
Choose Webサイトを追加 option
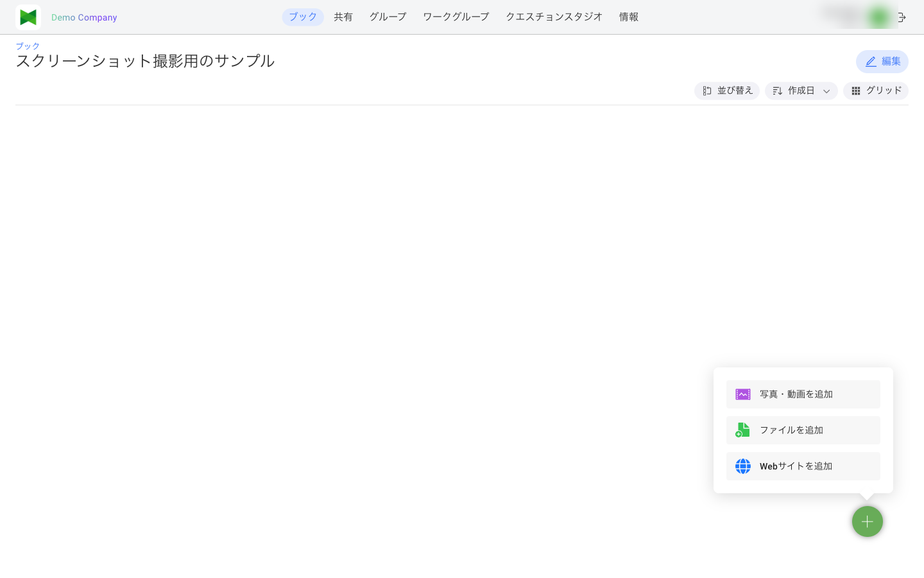coord(803,466)
